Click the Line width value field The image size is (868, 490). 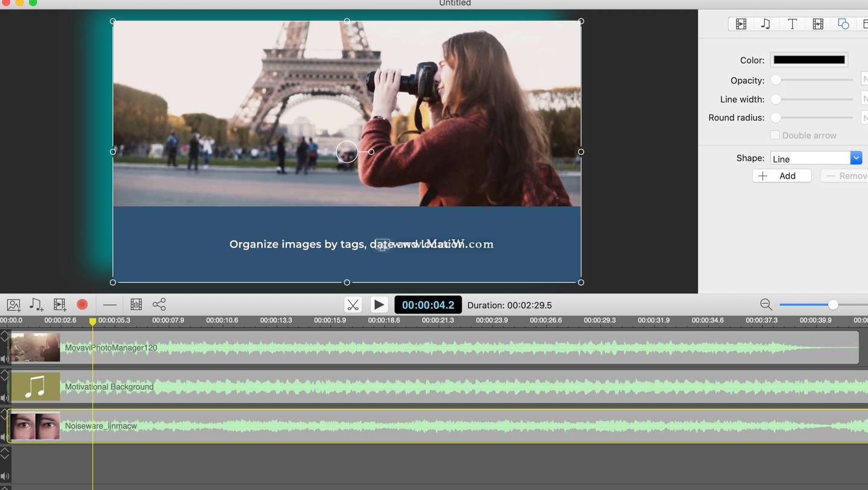(x=865, y=99)
